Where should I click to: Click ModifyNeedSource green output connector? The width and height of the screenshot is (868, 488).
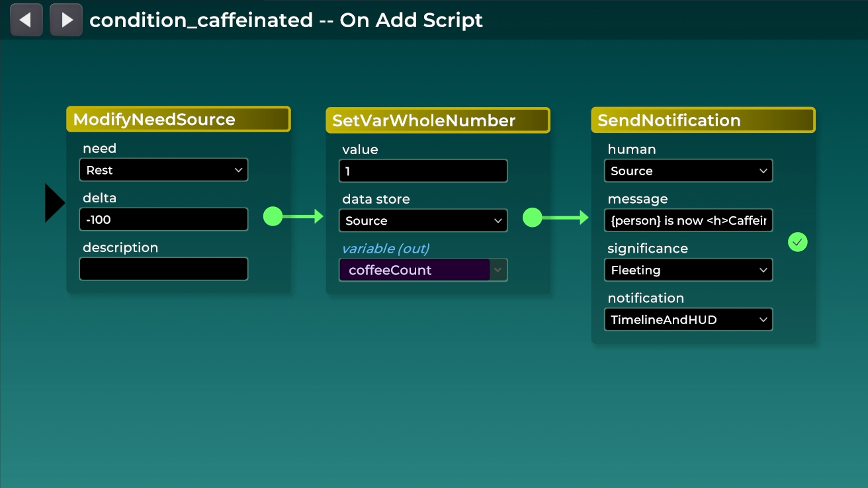(273, 216)
